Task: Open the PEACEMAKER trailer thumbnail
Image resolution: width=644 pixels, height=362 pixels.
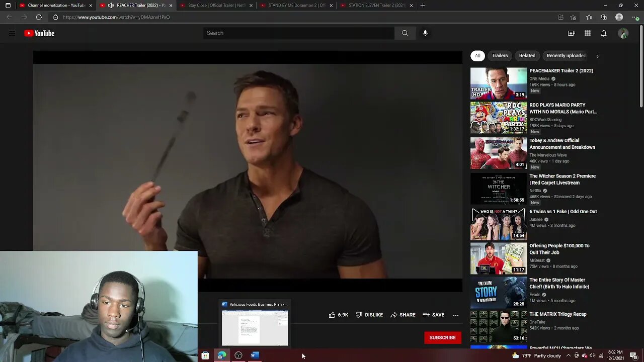Action: coord(499,83)
